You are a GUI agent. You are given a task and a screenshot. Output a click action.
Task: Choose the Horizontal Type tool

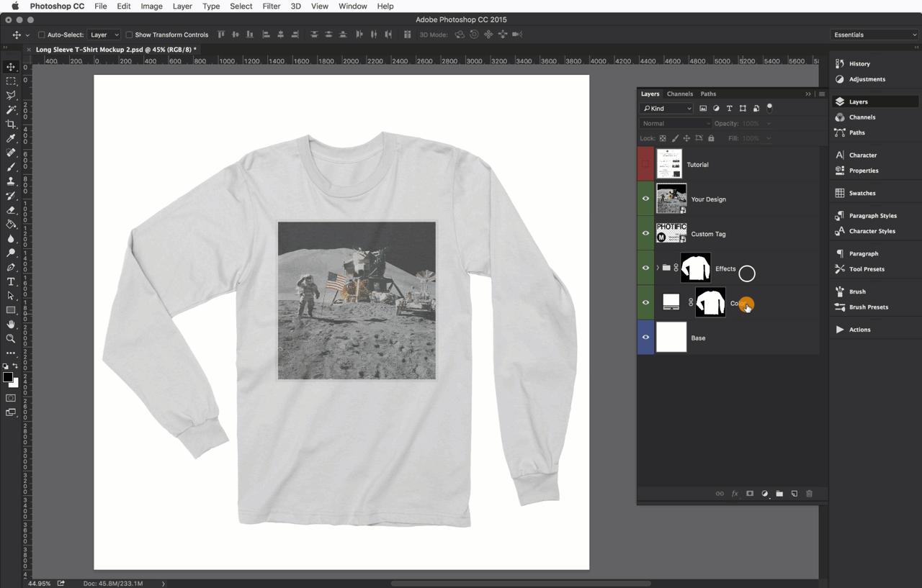click(11, 281)
